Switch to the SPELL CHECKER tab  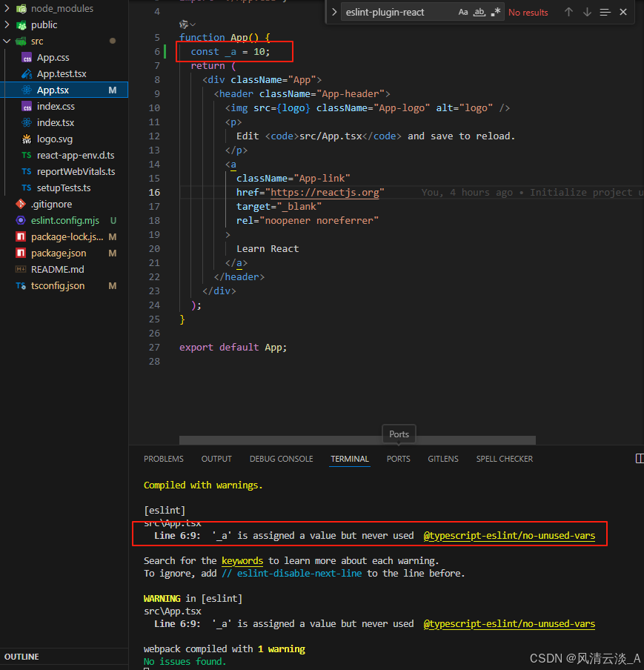click(x=504, y=459)
